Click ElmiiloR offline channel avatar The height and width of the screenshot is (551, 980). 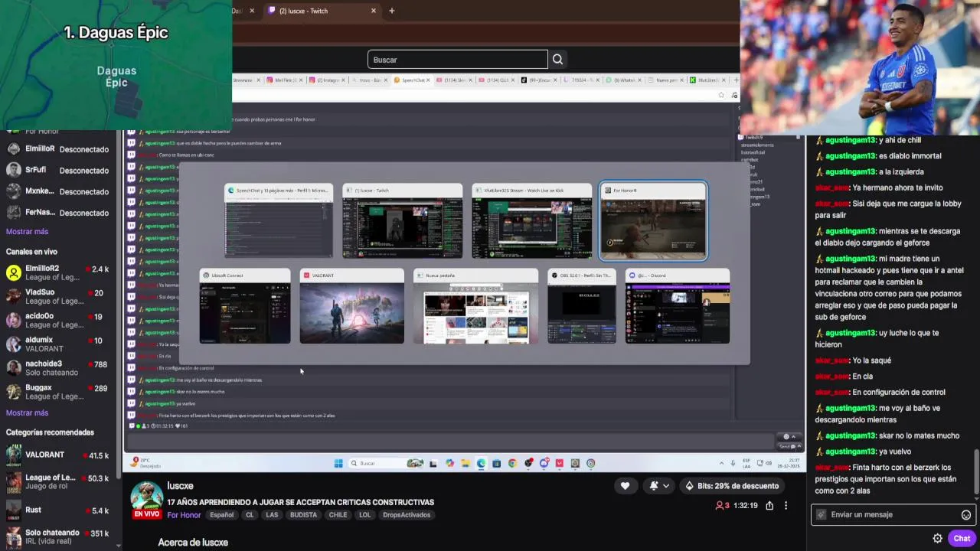pyautogui.click(x=13, y=149)
